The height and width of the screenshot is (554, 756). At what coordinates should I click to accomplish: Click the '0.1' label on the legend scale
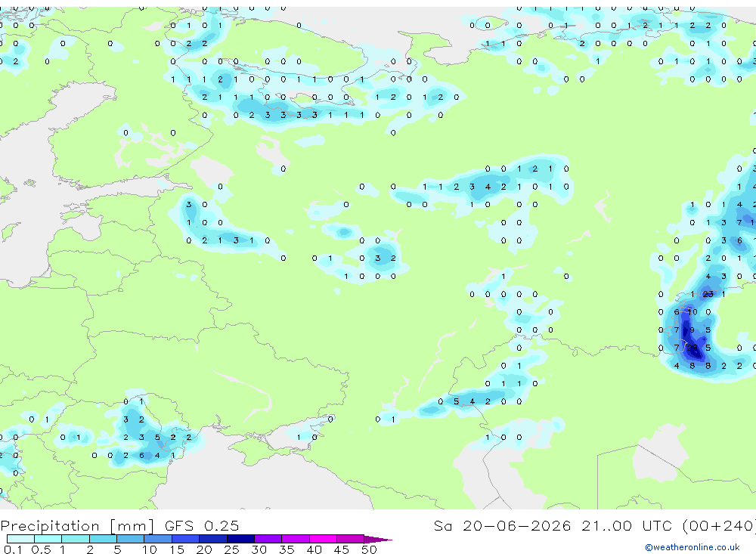click(x=13, y=549)
